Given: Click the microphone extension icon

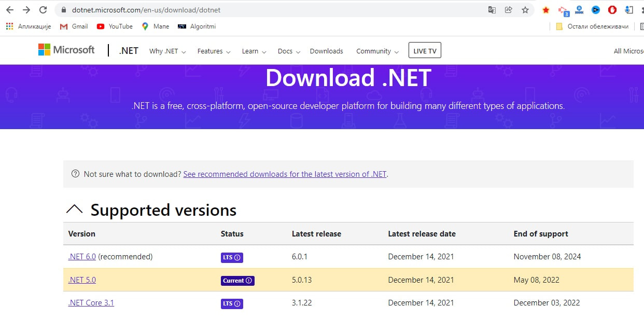Looking at the screenshot, I should 629,10.
